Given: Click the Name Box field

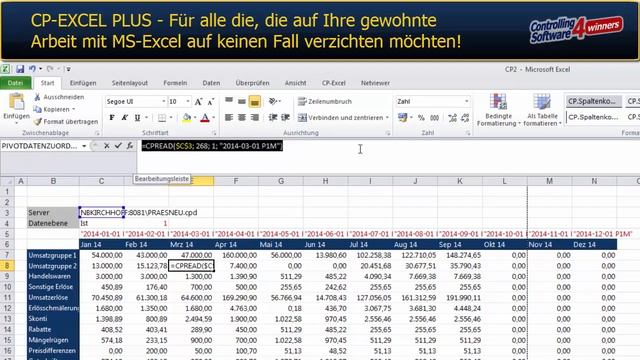Looking at the screenshot, I should tap(40, 146).
